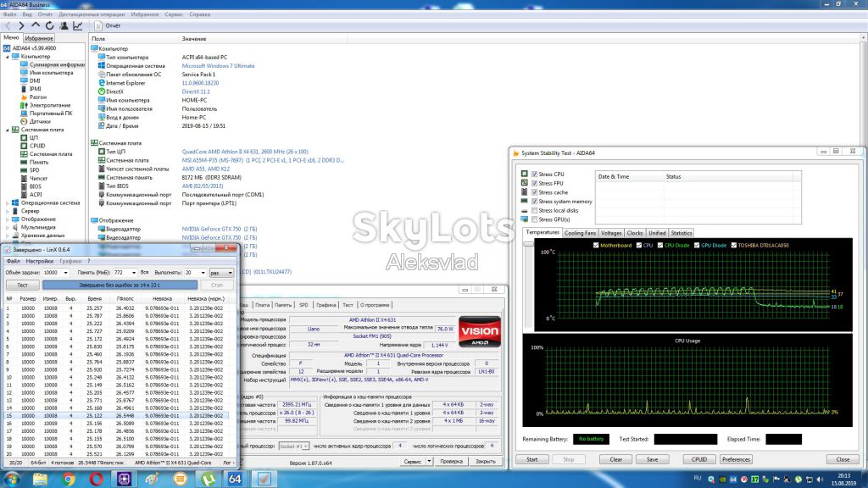868x488 pixels.
Task: Open the Windows Start menu orb
Action: coord(12,479)
